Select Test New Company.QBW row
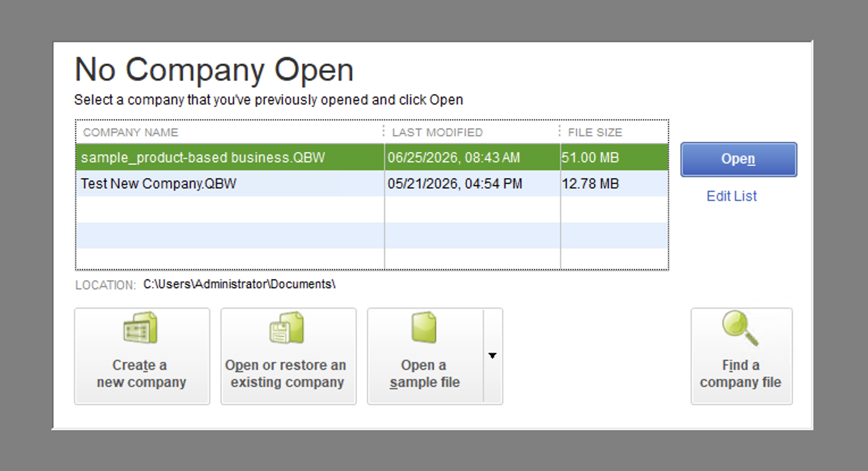This screenshot has width=868, height=471. [372, 183]
